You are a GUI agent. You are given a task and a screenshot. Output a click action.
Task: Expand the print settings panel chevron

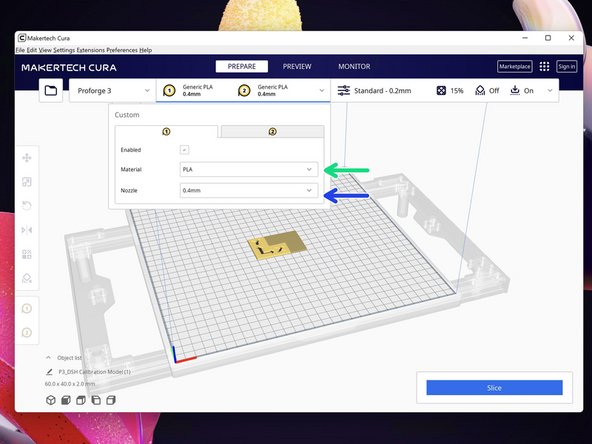coord(550,91)
